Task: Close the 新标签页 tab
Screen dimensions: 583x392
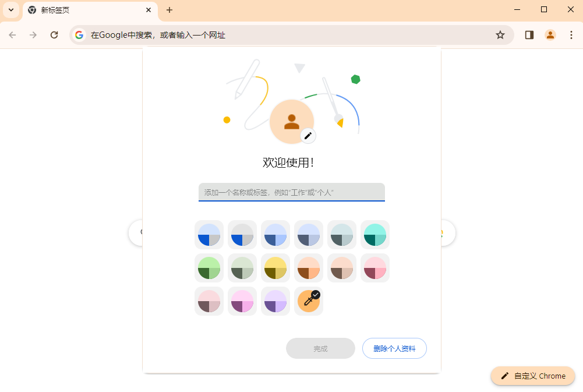Action: (149, 10)
